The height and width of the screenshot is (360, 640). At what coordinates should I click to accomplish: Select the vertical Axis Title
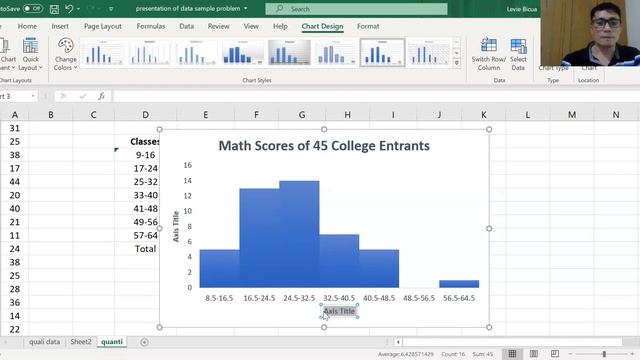tap(176, 227)
